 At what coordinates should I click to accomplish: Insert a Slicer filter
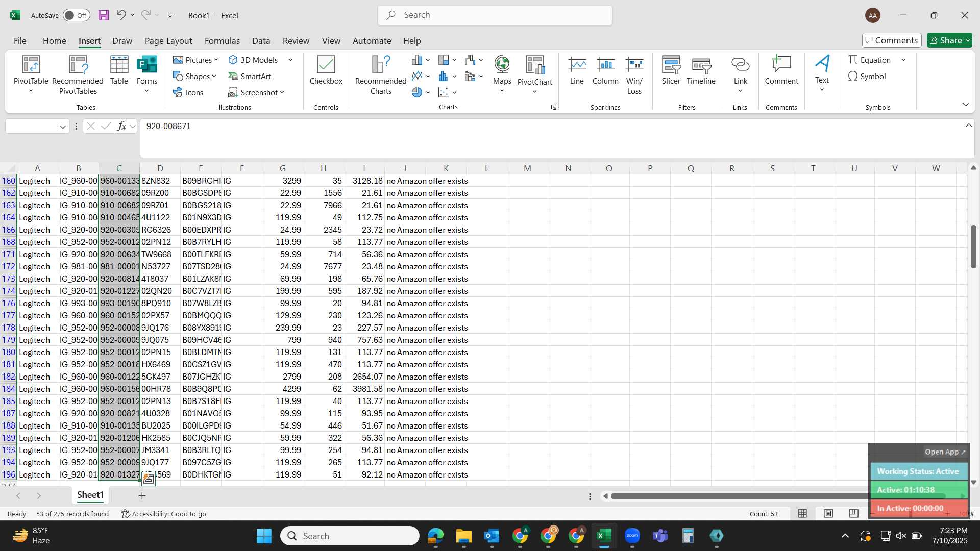[671, 70]
